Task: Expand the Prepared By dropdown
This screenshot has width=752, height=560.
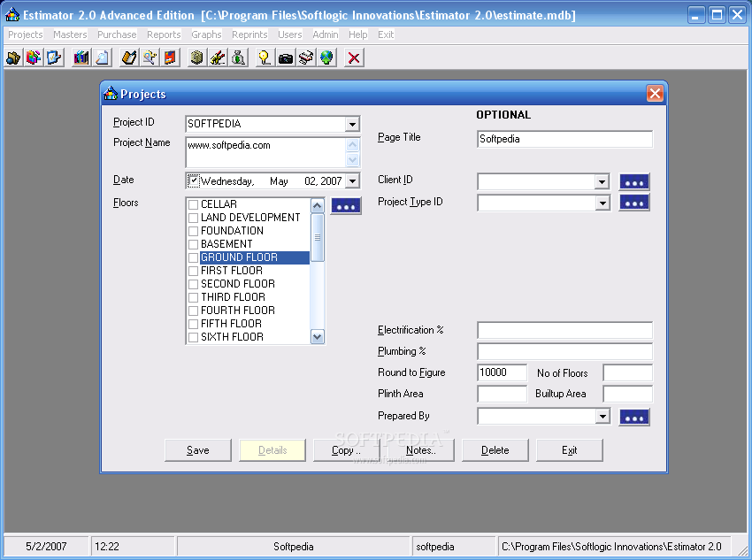Action: (x=602, y=416)
